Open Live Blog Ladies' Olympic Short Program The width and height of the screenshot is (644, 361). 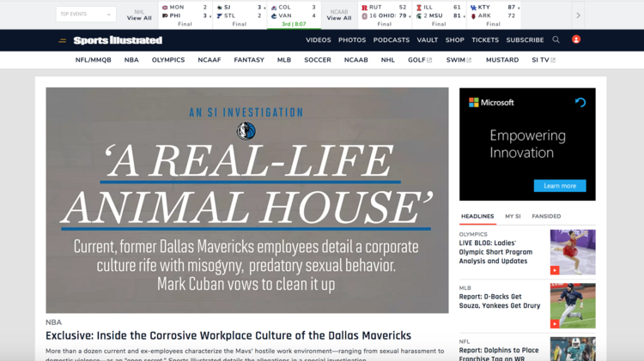495,252
